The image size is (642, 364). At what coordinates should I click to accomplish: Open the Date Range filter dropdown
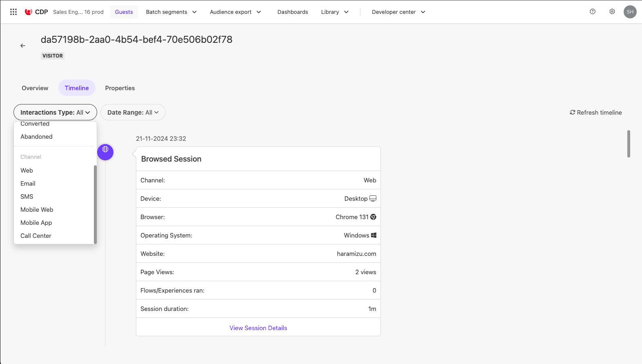pyautogui.click(x=133, y=113)
